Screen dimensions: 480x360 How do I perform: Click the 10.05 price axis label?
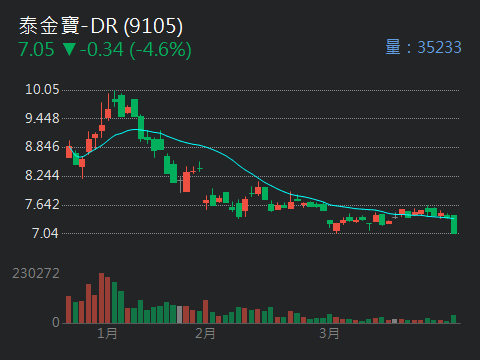tap(42, 89)
